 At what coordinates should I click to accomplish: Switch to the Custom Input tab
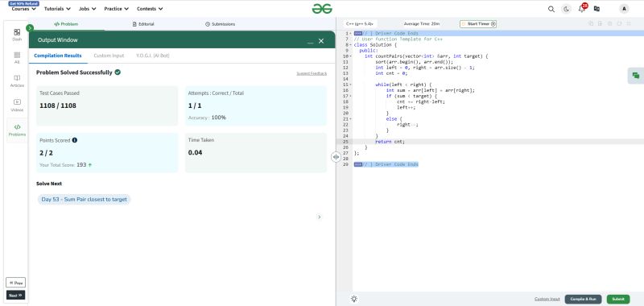pyautogui.click(x=109, y=56)
